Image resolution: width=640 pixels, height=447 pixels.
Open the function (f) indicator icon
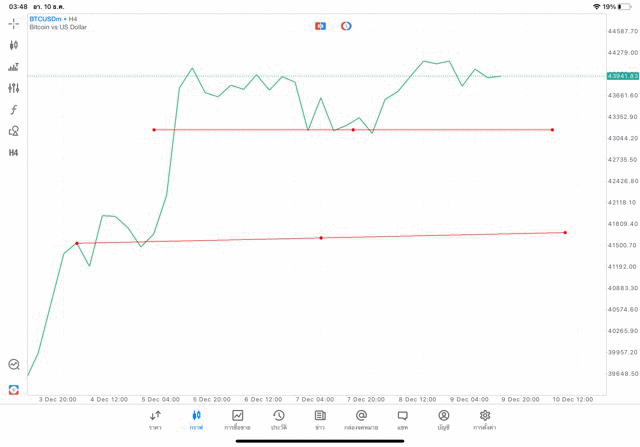coord(14,110)
